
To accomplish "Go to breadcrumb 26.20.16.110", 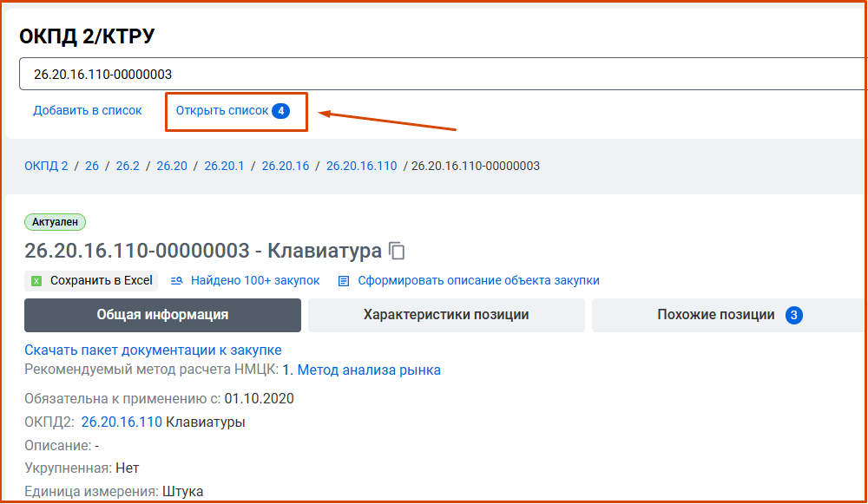I will (x=361, y=166).
